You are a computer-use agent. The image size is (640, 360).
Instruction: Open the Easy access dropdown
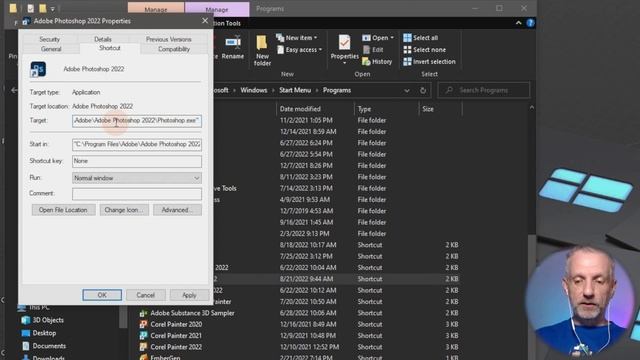tap(299, 50)
